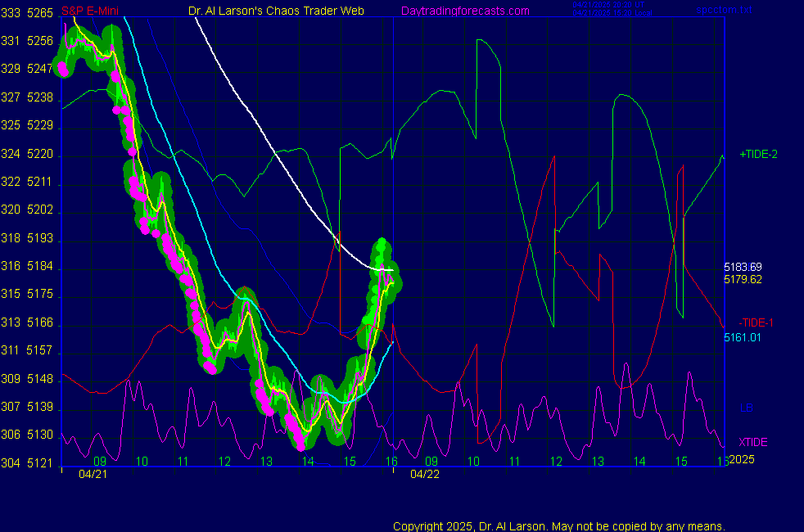Click the cyan 5161.01 price value
Screen dimensions: 804x532
(743, 336)
